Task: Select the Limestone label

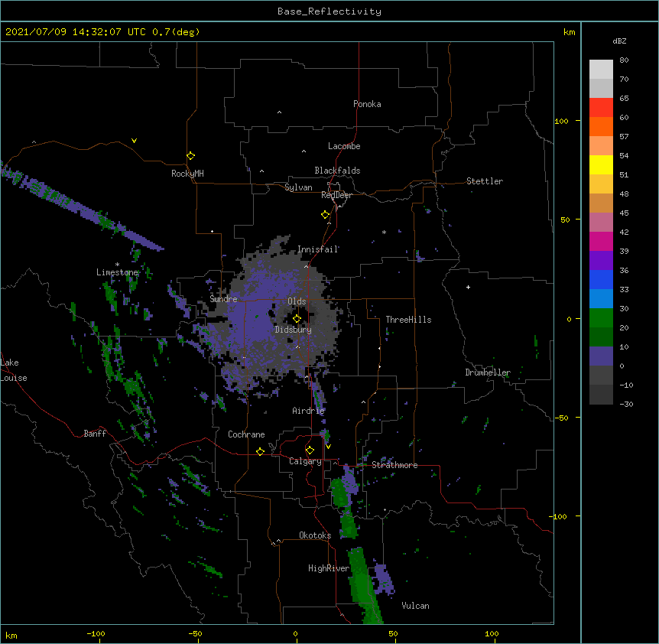Action: pyautogui.click(x=117, y=272)
